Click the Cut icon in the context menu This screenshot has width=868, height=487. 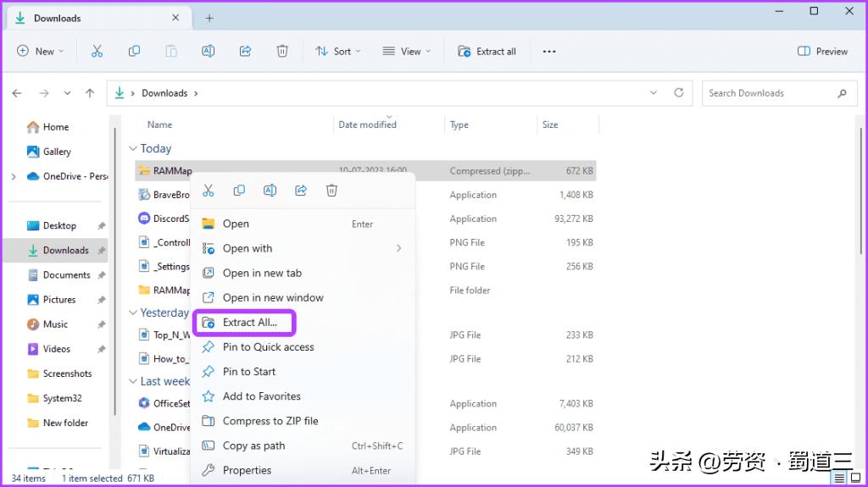(209, 191)
